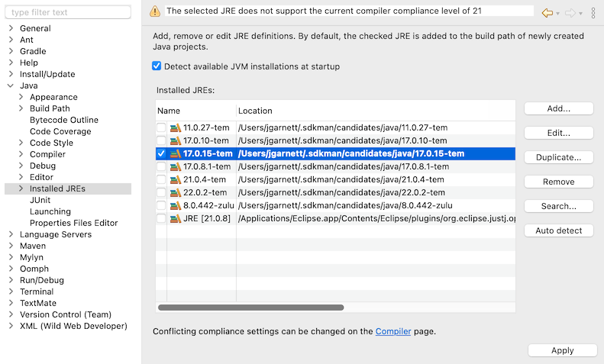The image size is (604, 364).
Task: Select JUnit in the preferences tree
Action: pyautogui.click(x=40, y=200)
